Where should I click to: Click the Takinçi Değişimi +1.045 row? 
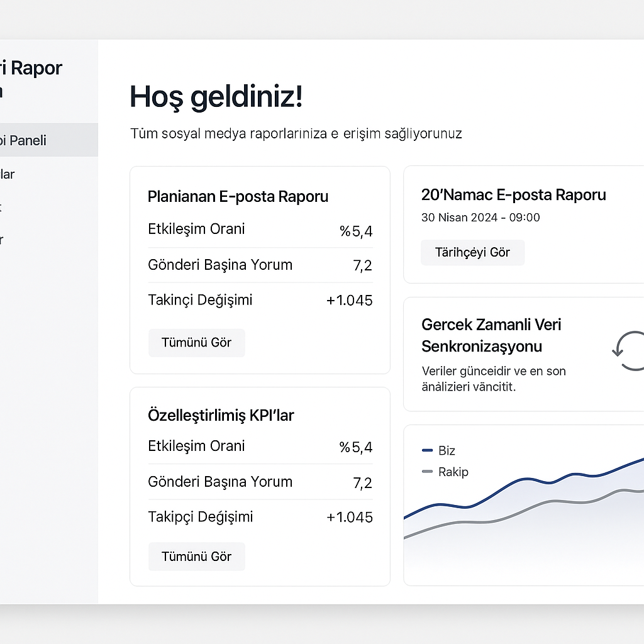(x=260, y=301)
